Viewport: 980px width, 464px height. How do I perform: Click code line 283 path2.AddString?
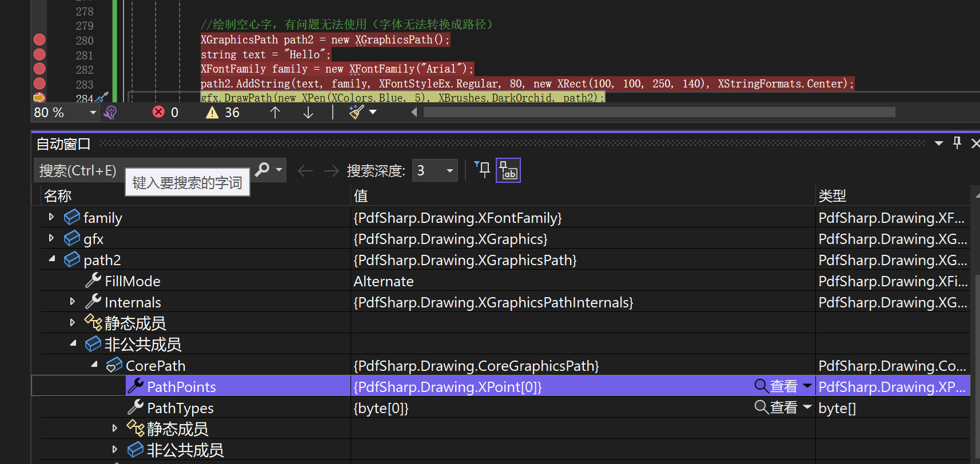click(x=527, y=83)
